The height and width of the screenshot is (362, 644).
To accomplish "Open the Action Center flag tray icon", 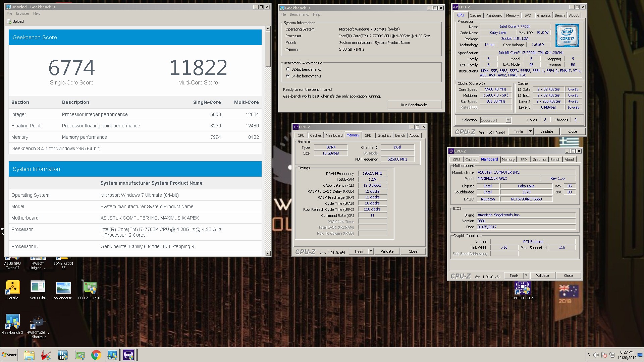I will [x=604, y=355].
